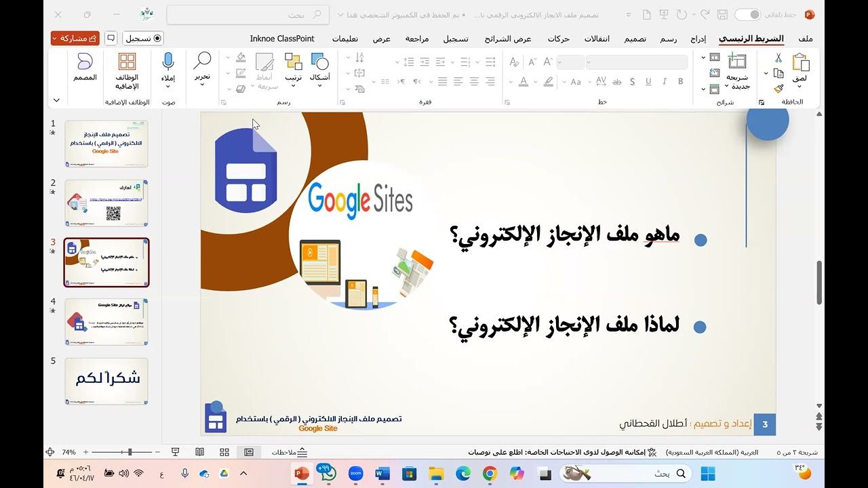The image size is (868, 488).
Task: Open the Insert ribbon tab
Action: [698, 39]
